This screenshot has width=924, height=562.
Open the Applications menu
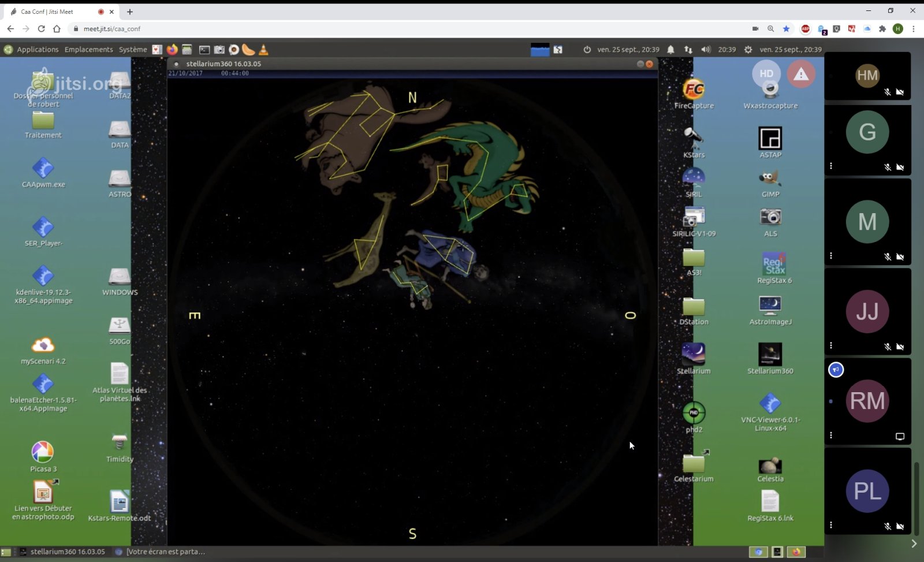coord(38,50)
